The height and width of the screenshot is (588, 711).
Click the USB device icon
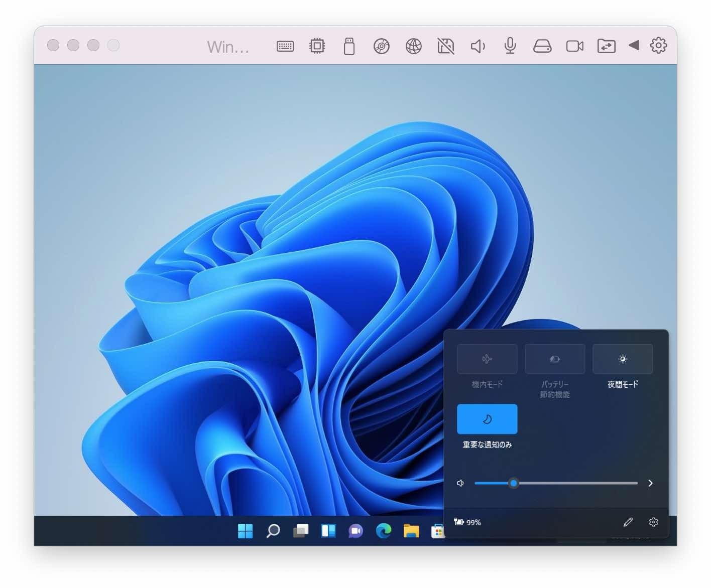[x=349, y=46]
